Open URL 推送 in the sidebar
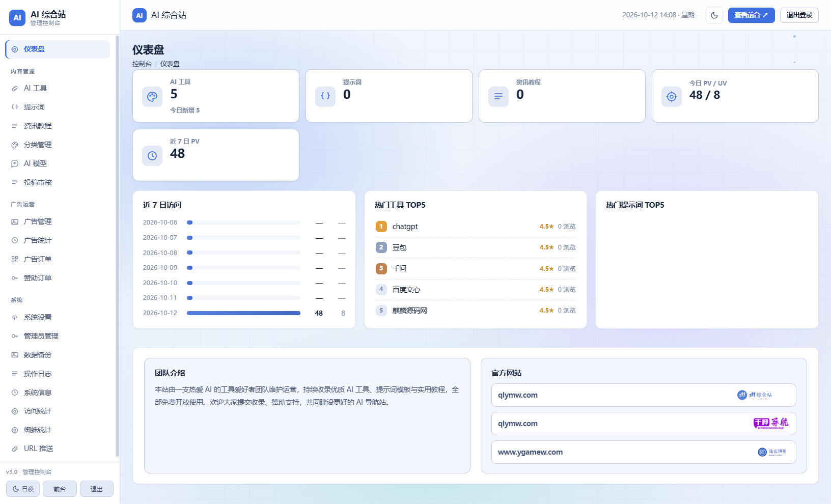 coord(58,449)
